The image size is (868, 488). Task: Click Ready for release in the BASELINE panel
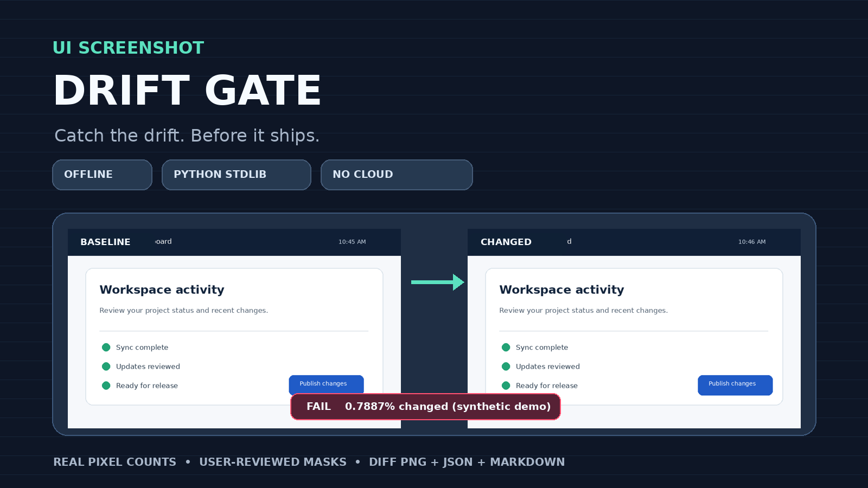coord(147,386)
